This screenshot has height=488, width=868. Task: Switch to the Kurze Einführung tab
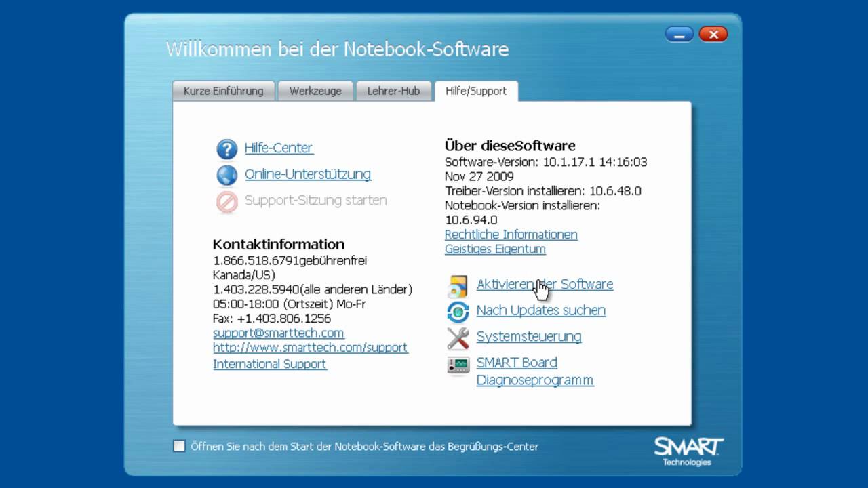pyautogui.click(x=223, y=91)
